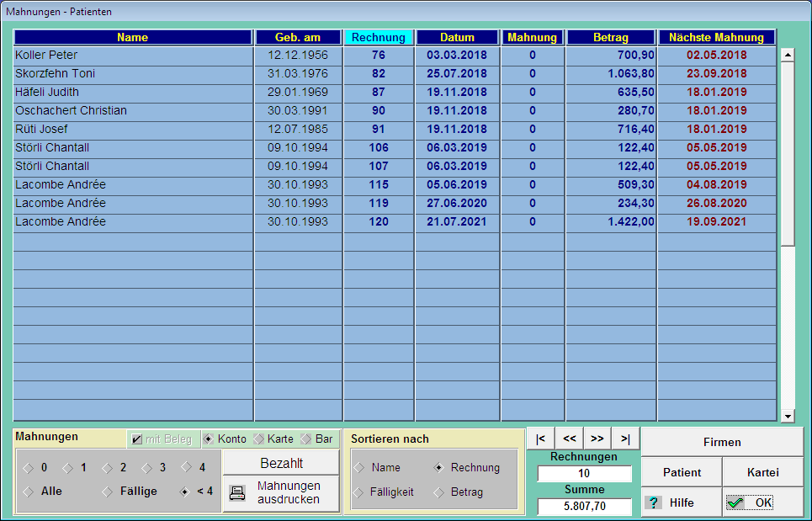Click the Nächste Mahnung column header

[716, 38]
